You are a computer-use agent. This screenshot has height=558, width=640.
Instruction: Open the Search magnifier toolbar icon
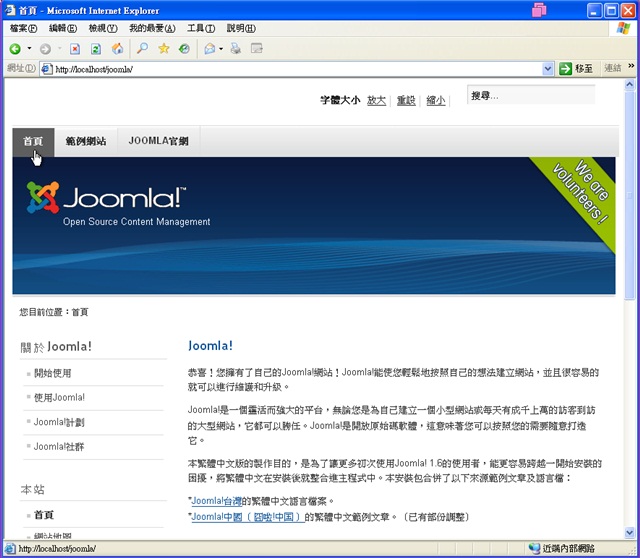[142, 49]
